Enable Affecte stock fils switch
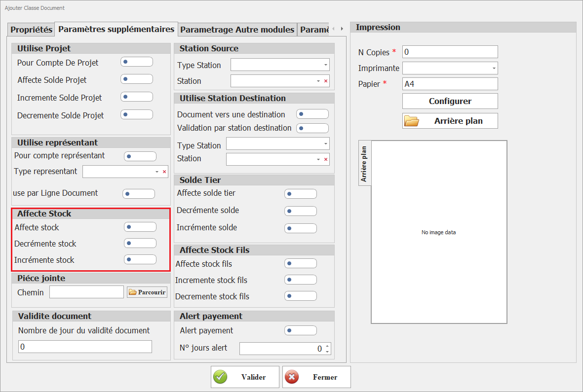Viewport: 583px width, 392px height. [x=301, y=264]
